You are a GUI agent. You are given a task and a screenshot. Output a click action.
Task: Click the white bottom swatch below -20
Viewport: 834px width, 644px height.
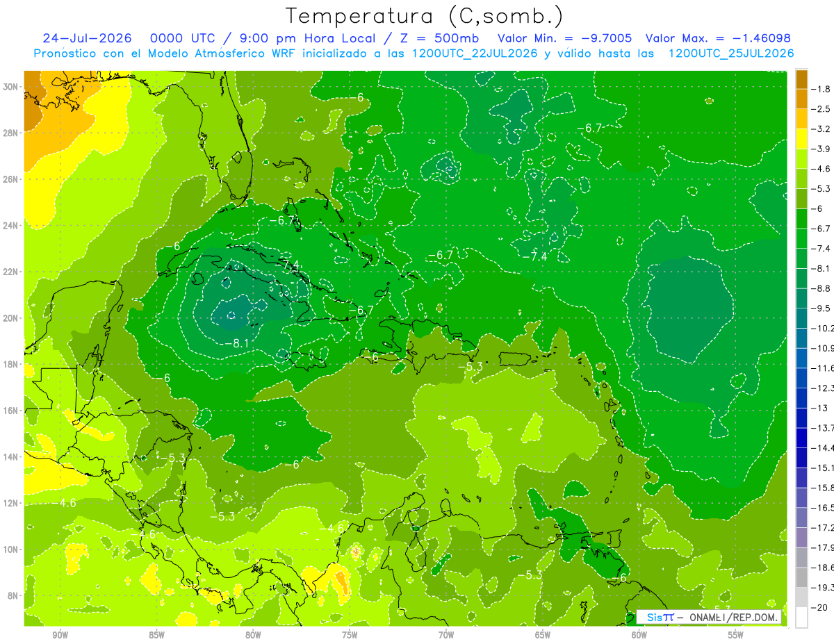[x=801, y=617]
